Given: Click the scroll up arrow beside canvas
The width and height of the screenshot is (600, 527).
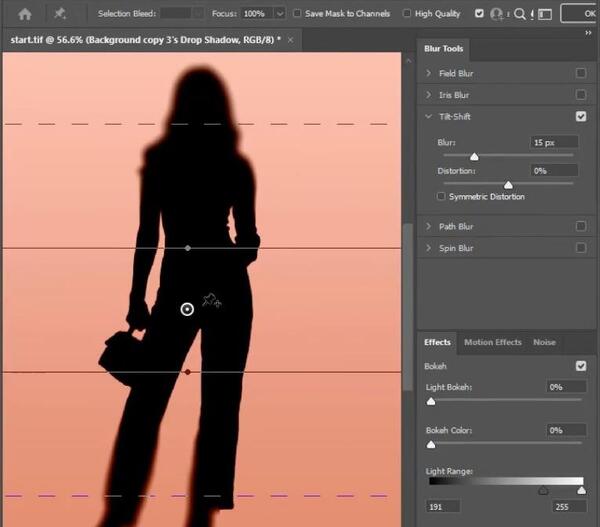Looking at the screenshot, I should coord(408,61).
